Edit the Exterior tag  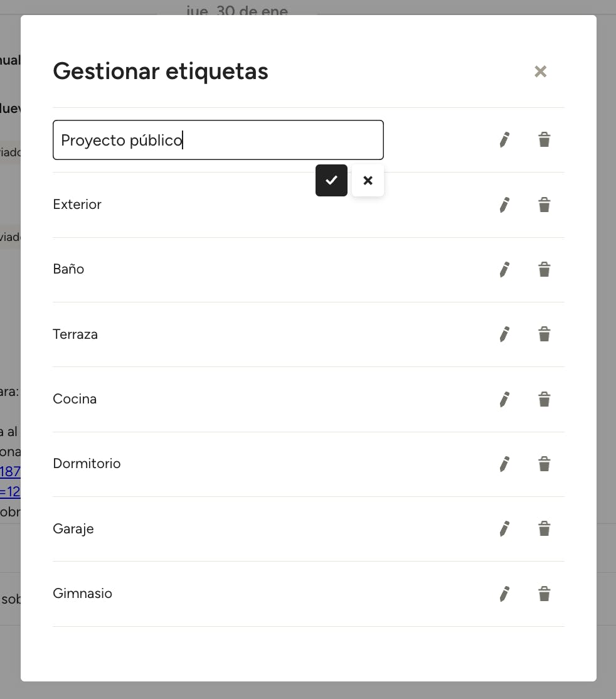pos(504,205)
